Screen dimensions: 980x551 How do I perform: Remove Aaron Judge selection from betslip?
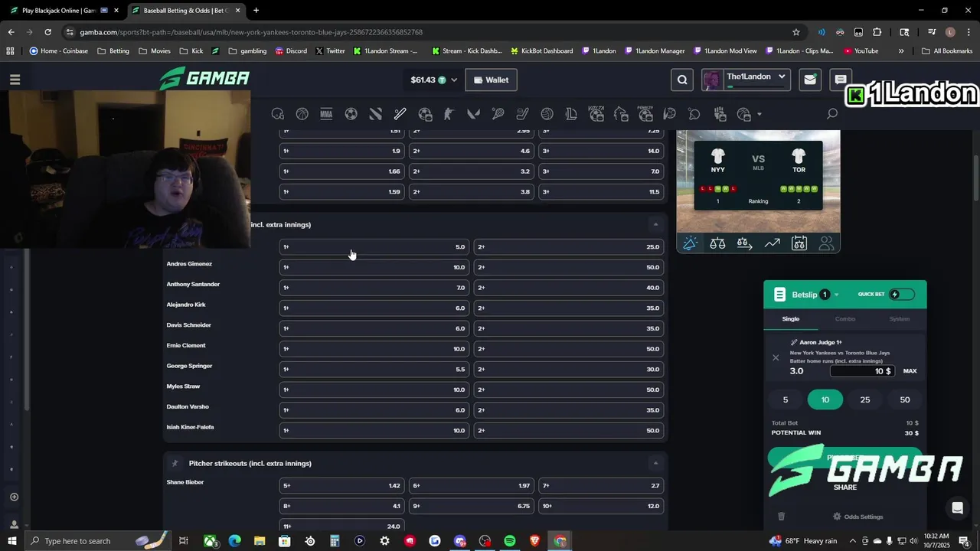776,357
